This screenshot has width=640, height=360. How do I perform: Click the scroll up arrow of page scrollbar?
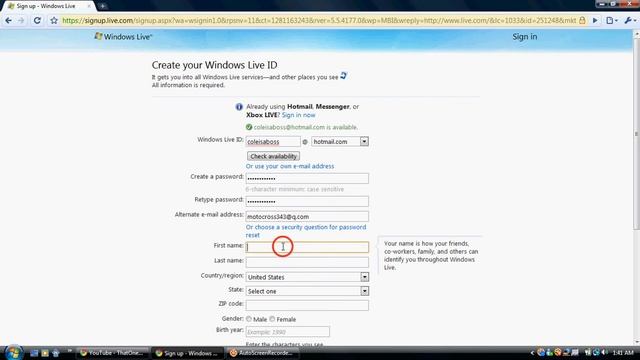[x=636, y=33]
